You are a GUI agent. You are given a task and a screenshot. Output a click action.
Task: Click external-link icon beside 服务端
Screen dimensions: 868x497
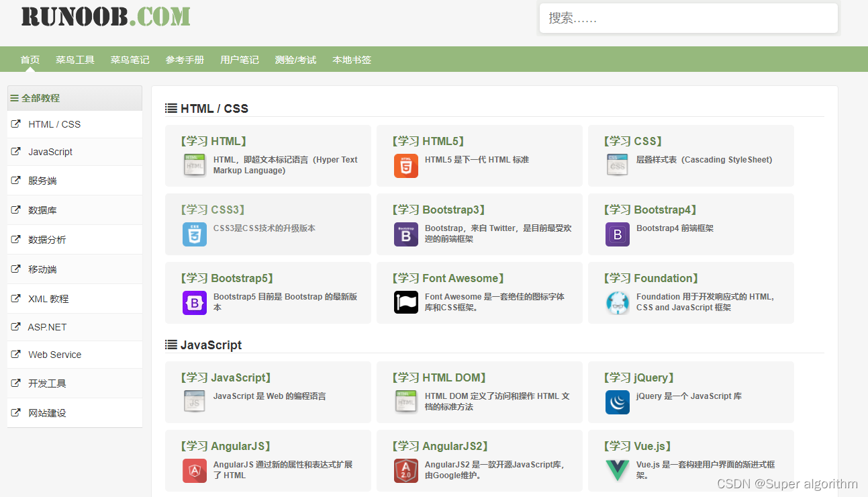pyautogui.click(x=15, y=180)
